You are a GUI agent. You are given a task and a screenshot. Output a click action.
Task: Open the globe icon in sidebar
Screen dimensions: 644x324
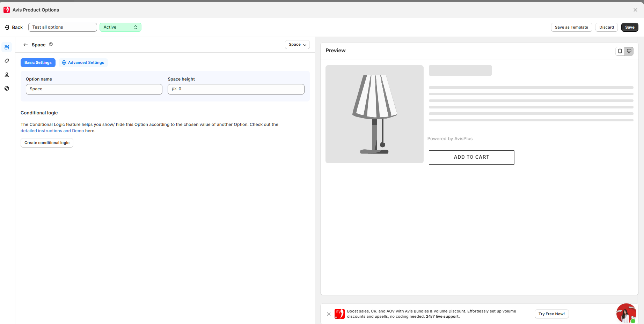click(x=7, y=89)
